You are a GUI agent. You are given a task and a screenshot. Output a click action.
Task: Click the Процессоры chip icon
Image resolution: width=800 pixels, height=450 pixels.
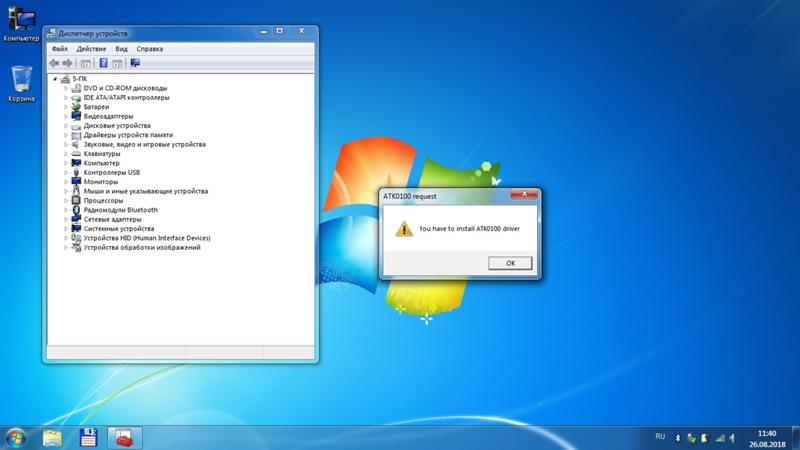click(x=76, y=201)
